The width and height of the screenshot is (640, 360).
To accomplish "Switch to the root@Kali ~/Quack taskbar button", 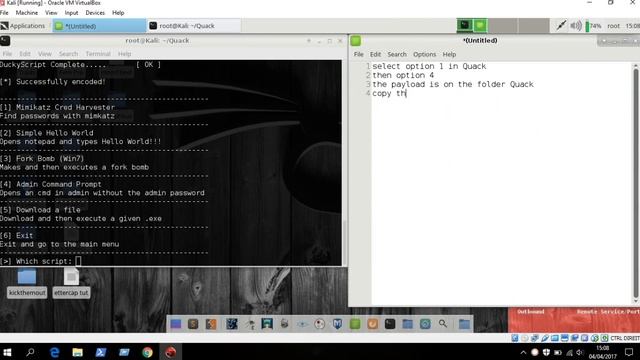I will 193,26.
